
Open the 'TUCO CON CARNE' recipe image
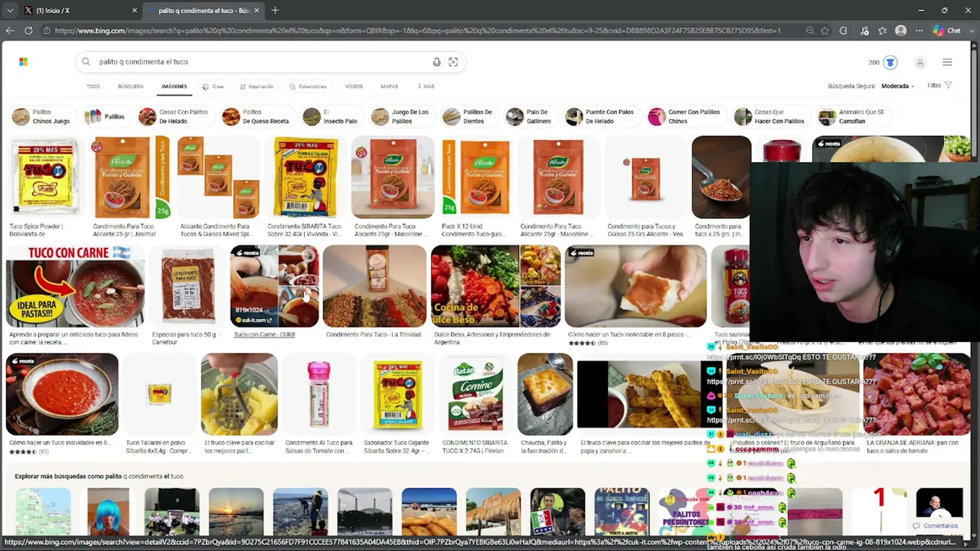tap(75, 286)
